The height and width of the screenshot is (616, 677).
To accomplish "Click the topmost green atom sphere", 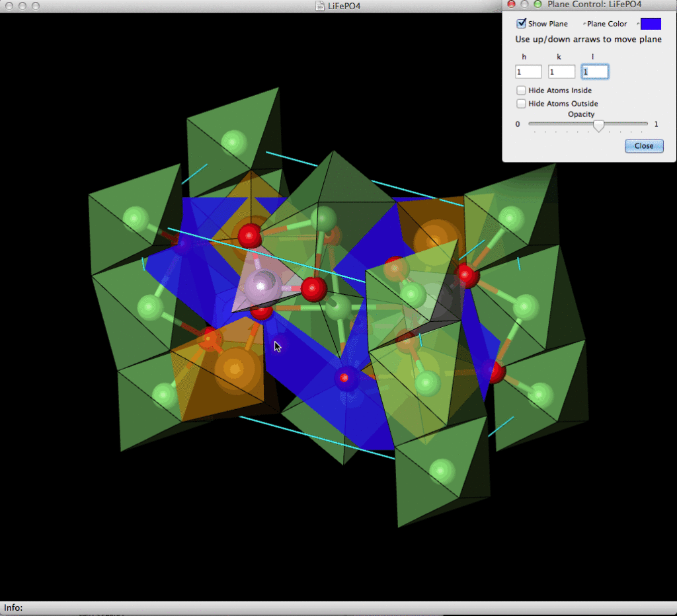I will 233,143.
